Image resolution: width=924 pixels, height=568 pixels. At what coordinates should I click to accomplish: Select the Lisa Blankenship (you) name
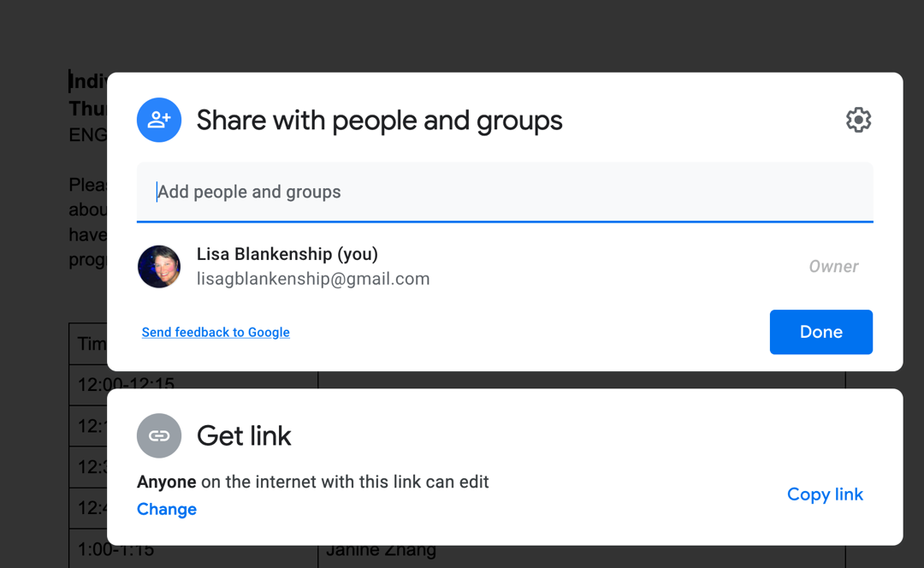[x=287, y=254]
